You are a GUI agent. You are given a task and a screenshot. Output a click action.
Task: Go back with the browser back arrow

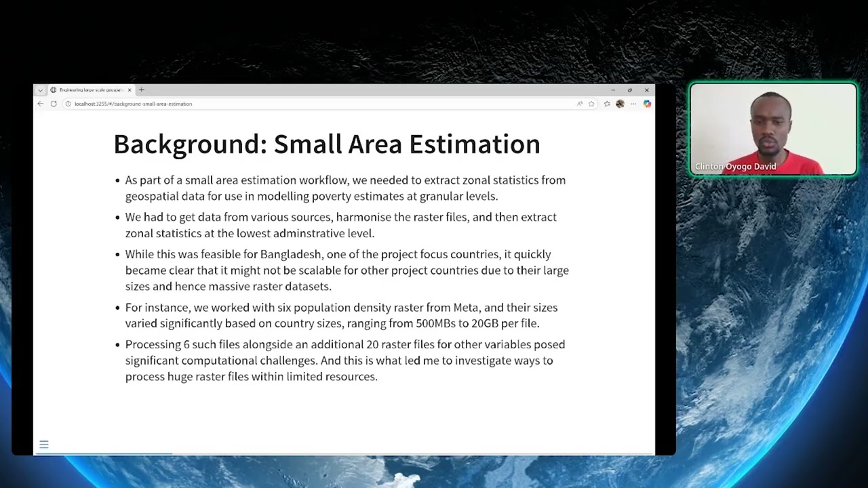pyautogui.click(x=41, y=104)
